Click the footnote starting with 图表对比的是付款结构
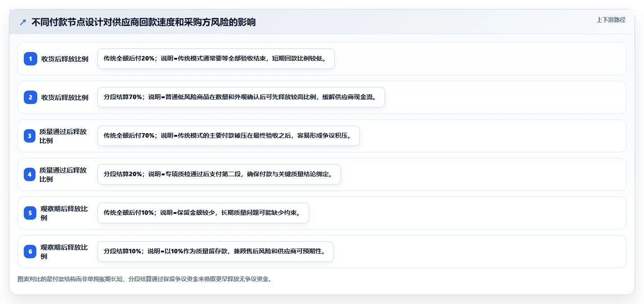The height and width of the screenshot is (304, 644). coord(145,279)
